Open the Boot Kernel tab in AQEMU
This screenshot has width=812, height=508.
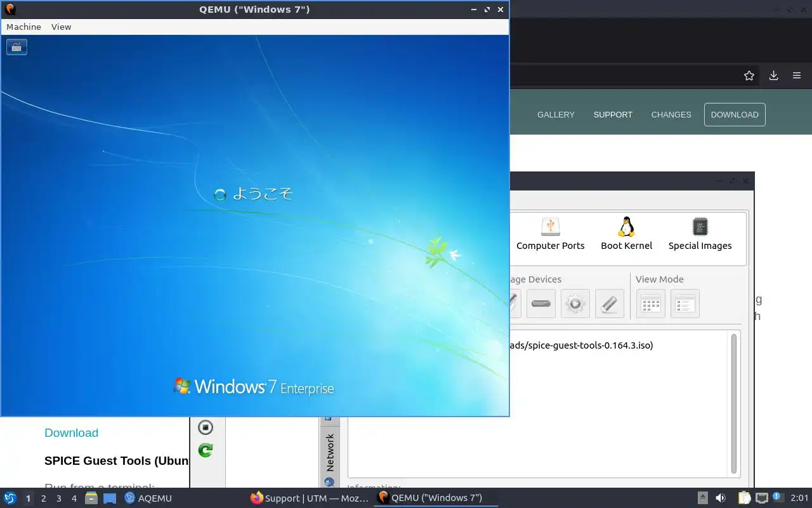[626, 234]
